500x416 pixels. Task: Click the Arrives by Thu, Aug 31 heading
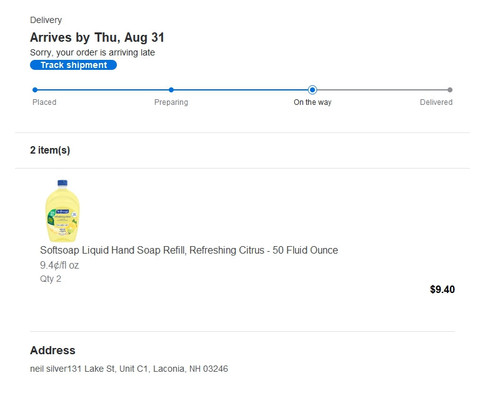tap(97, 37)
